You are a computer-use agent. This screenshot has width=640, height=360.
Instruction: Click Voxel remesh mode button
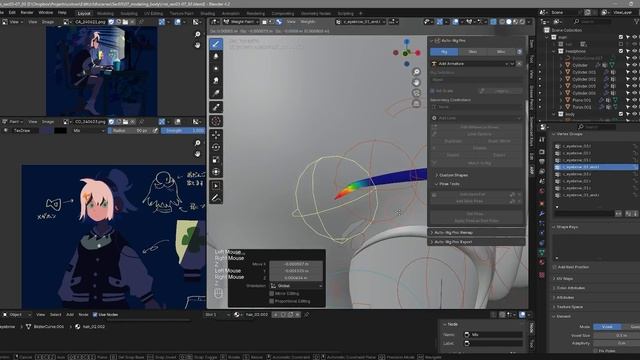(x=607, y=327)
